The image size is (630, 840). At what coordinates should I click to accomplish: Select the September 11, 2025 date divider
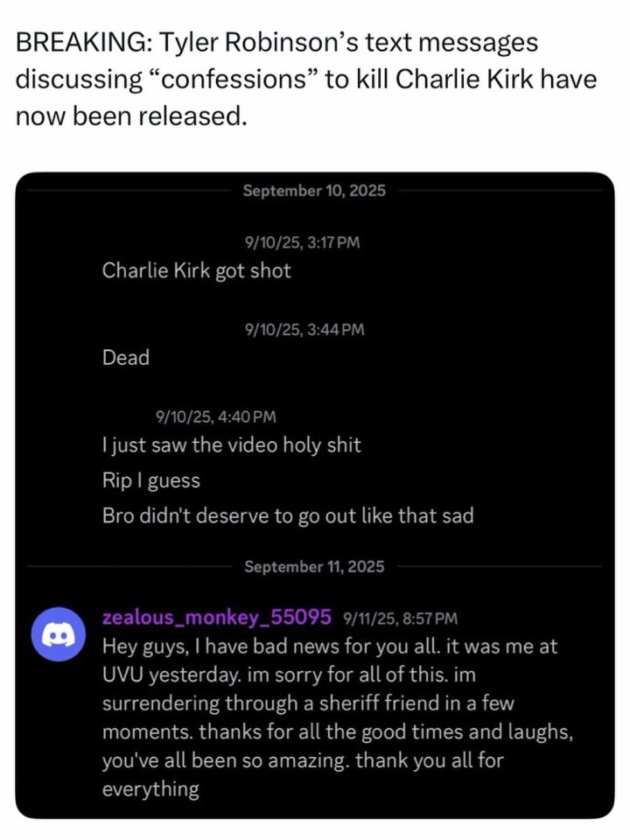click(314, 567)
